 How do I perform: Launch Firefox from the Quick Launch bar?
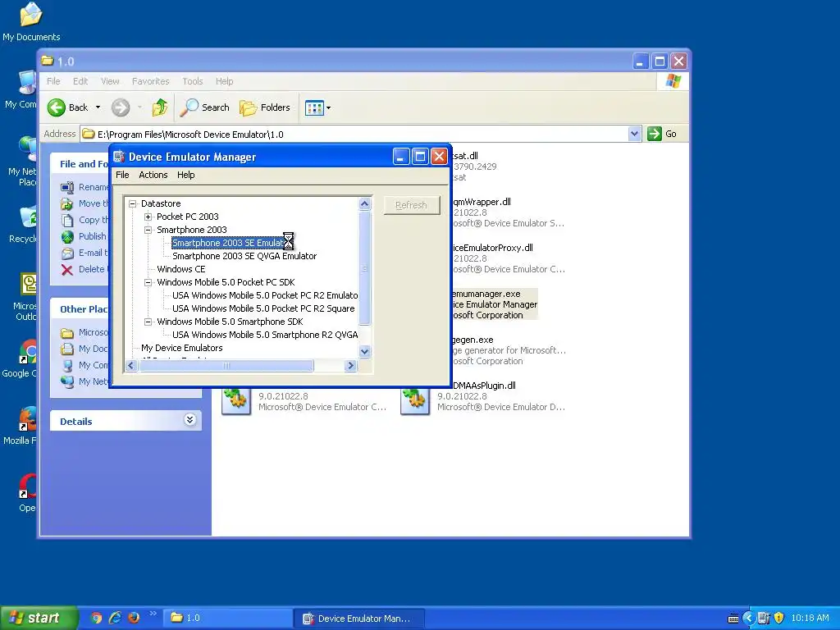[x=134, y=618]
